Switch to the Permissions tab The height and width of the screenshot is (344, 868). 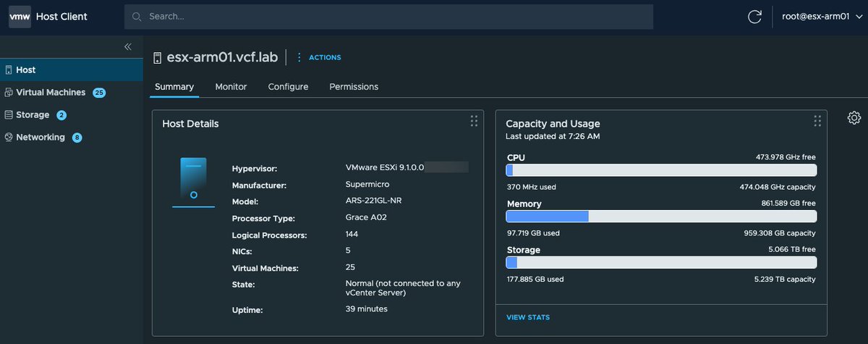(354, 87)
